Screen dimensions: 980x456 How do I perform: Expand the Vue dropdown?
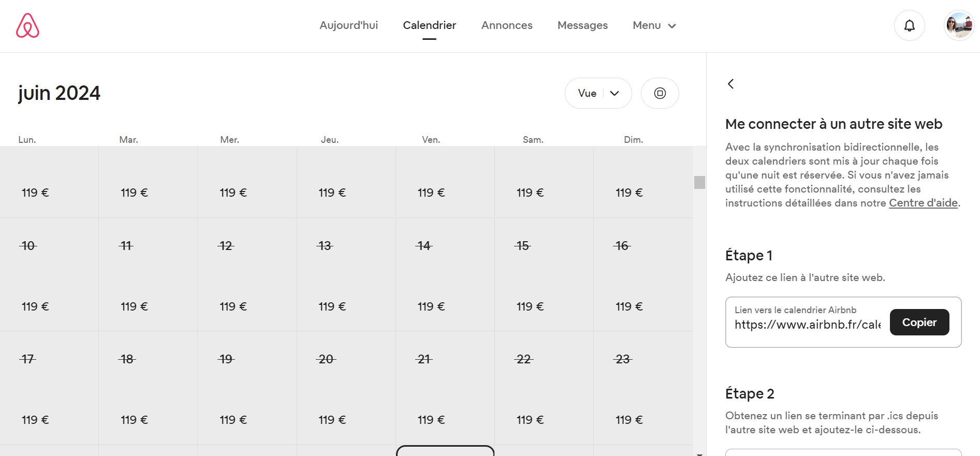tap(598, 93)
